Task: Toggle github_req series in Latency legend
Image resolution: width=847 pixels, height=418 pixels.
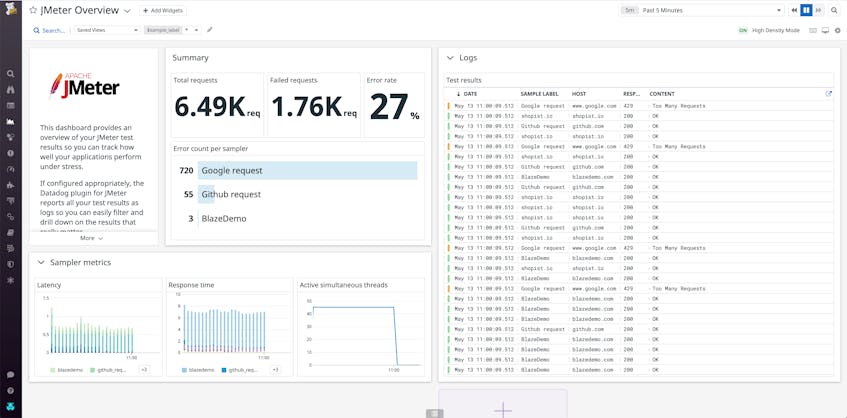Action: click(108, 370)
